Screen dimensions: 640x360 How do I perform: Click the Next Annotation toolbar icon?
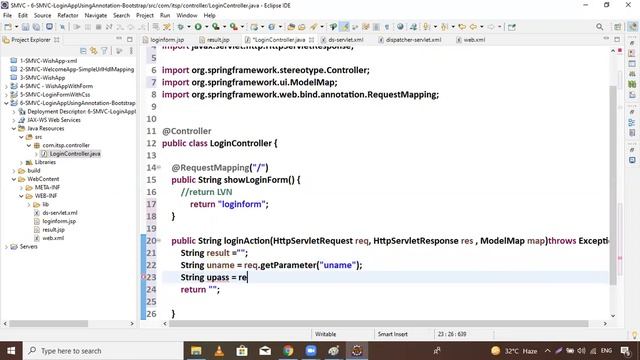tap(427, 27)
